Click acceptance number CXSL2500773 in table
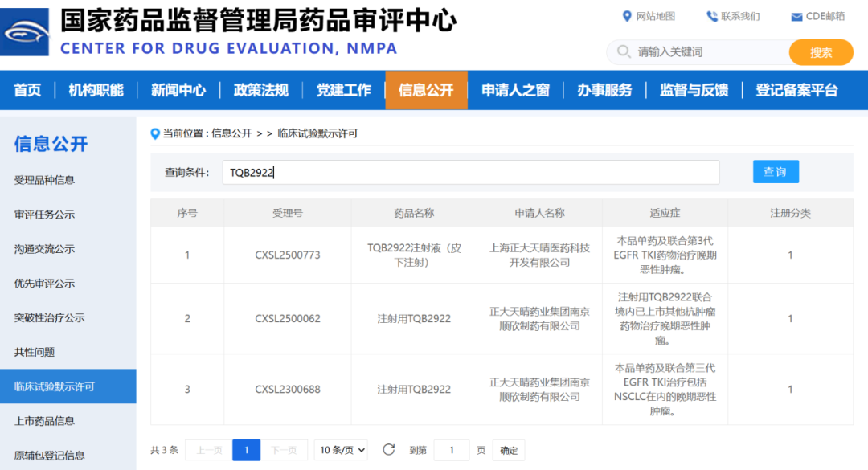Viewport: 868px width, 470px height. pos(288,255)
